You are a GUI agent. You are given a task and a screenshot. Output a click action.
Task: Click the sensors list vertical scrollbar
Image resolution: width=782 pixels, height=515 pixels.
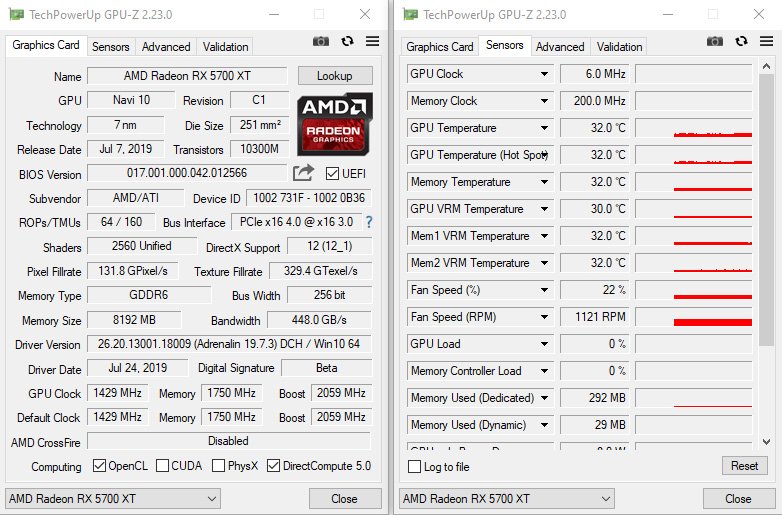pyautogui.click(x=766, y=209)
